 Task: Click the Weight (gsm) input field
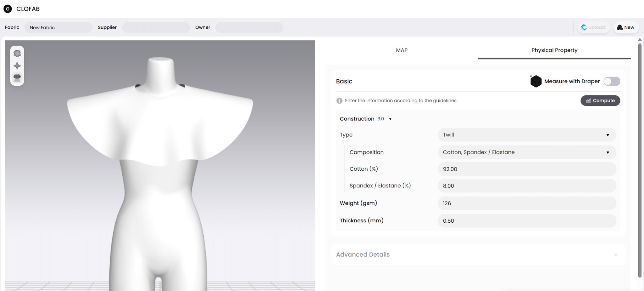click(527, 203)
